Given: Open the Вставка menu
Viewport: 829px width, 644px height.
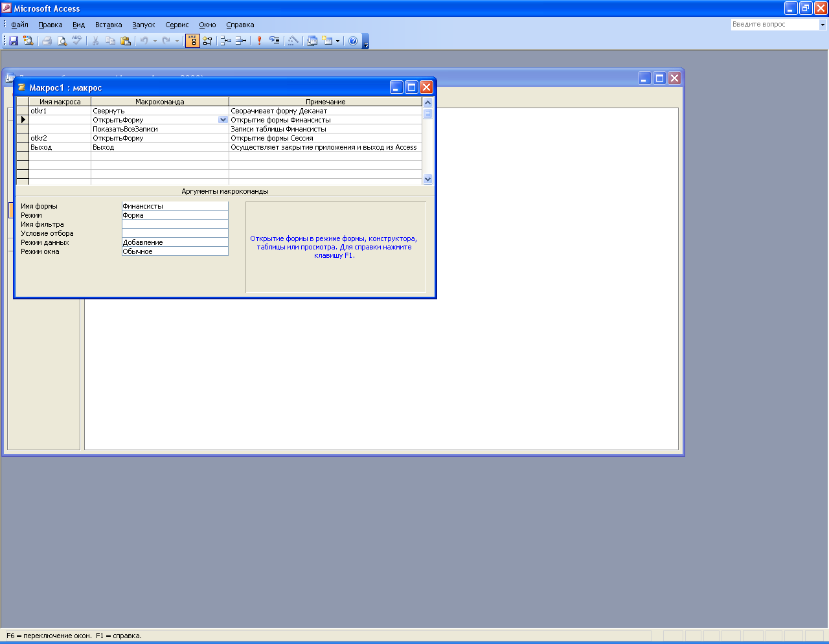Looking at the screenshot, I should click(x=109, y=25).
